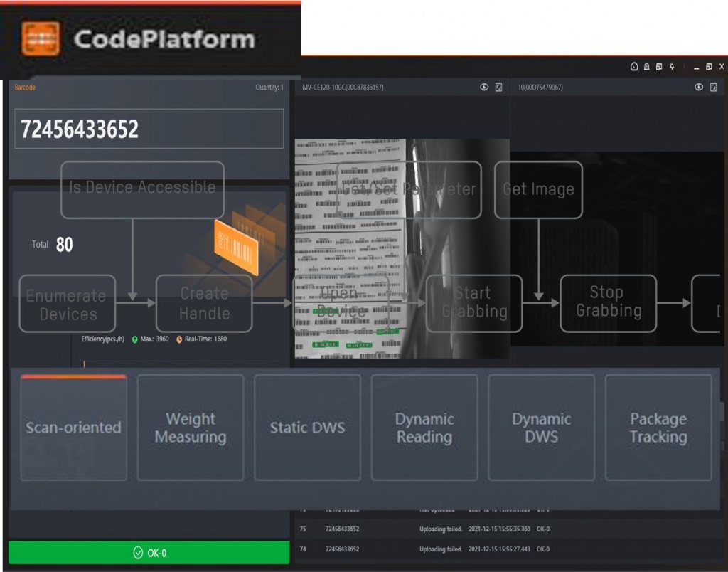Toggle the eye preview for camera MV-CE120-10GC

484,87
